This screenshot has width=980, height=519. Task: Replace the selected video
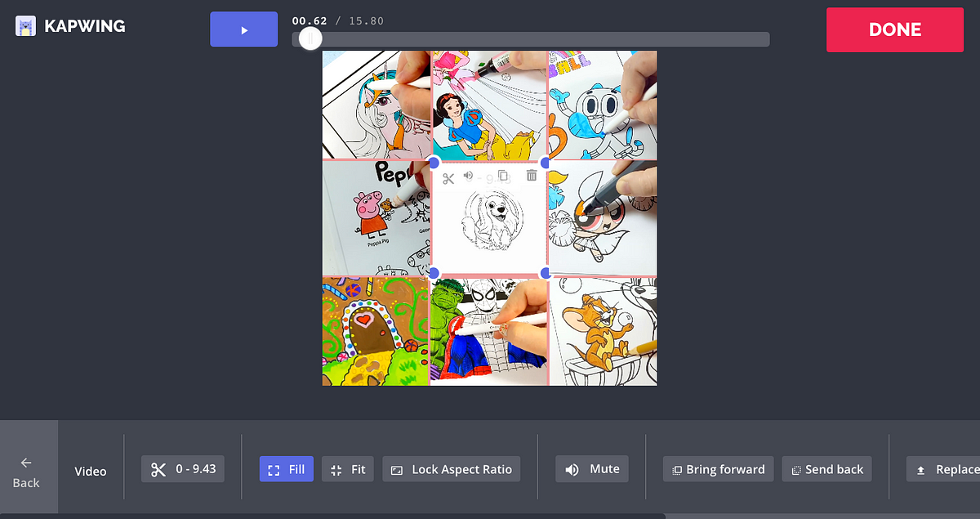(x=943, y=469)
